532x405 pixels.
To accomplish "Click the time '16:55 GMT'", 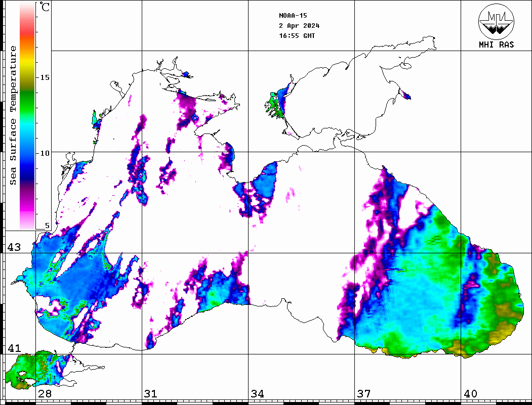I will (x=297, y=36).
